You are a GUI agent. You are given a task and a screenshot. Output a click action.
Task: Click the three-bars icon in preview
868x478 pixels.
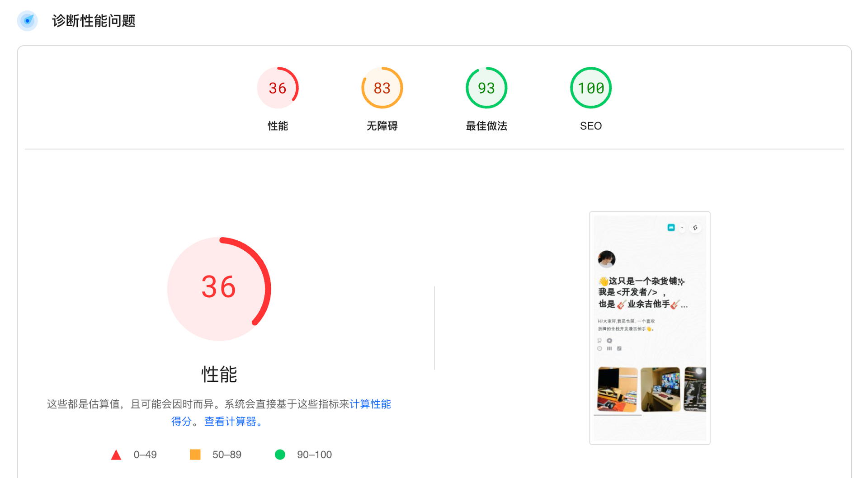point(609,348)
